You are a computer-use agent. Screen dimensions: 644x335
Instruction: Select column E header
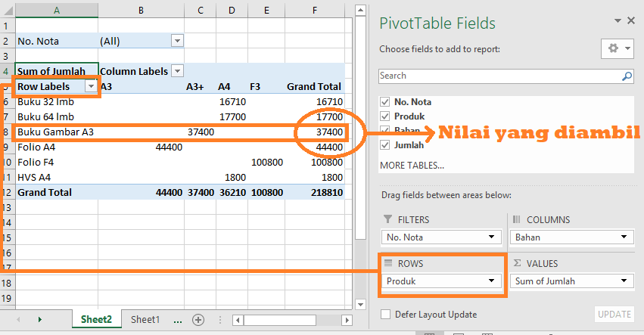coord(266,11)
